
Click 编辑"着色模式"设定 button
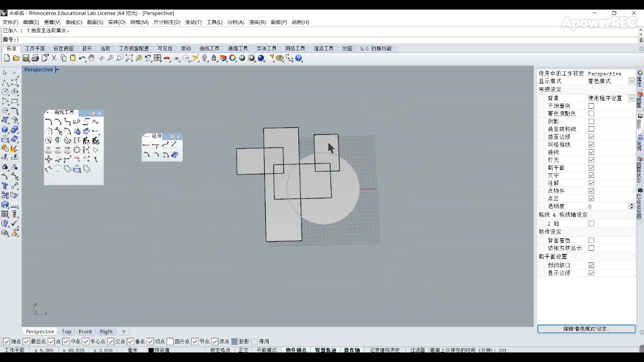[x=586, y=329]
